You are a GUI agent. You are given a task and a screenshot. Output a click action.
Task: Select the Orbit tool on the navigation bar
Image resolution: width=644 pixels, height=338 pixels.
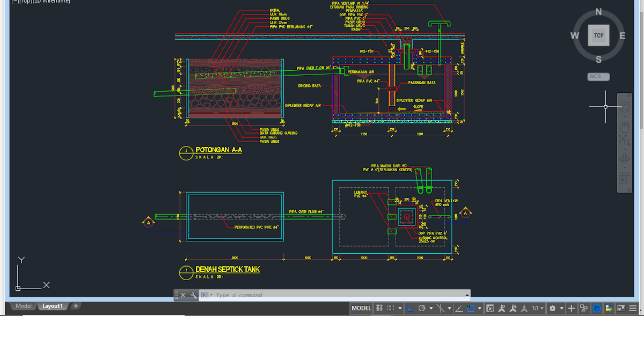(625, 158)
